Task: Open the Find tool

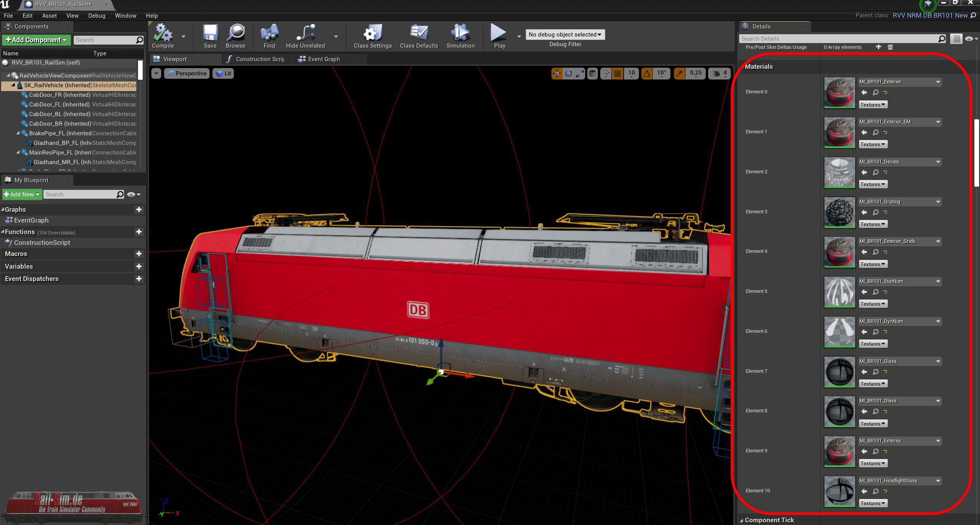Action: click(x=269, y=36)
